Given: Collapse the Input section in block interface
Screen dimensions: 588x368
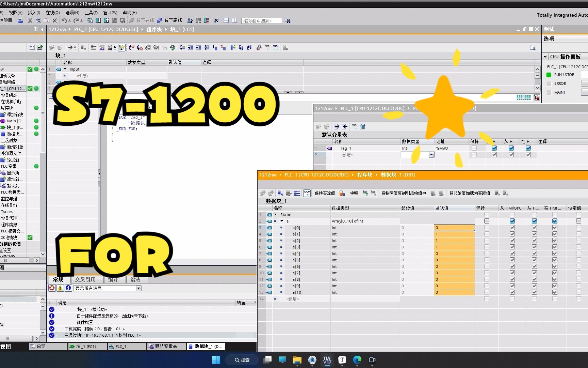Looking at the screenshot, I should pyautogui.click(x=65, y=69).
